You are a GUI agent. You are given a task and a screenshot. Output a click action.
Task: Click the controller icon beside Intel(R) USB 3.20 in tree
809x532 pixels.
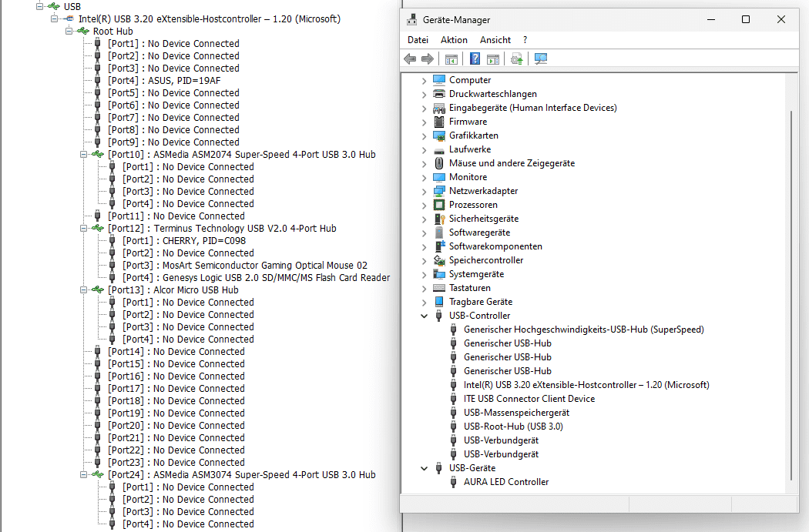pos(68,19)
